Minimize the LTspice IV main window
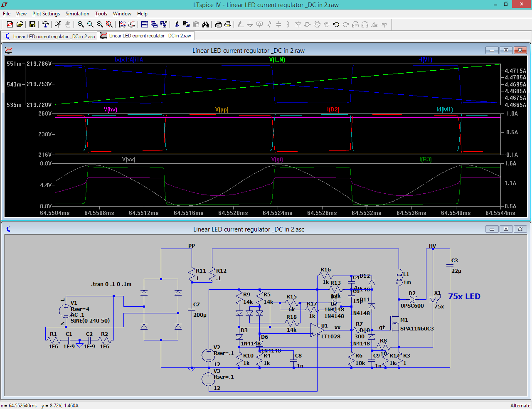The image size is (532, 409). coord(496,4)
